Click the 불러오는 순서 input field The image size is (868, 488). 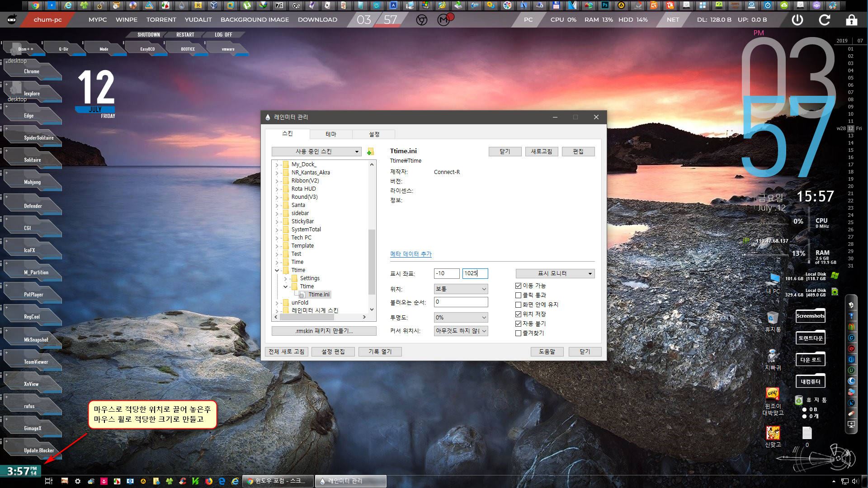coord(461,302)
